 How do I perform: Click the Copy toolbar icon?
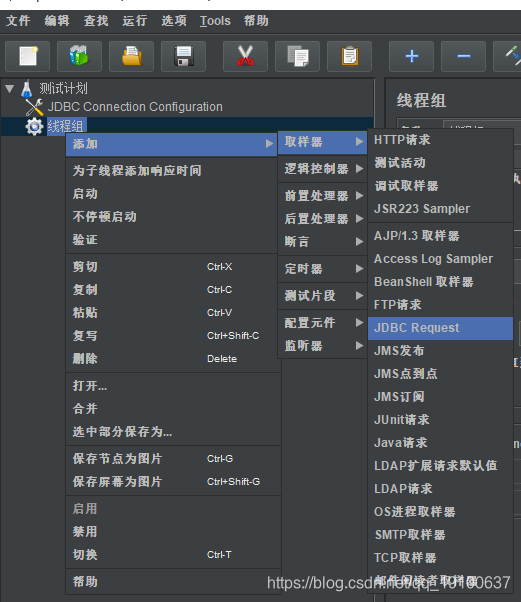pyautogui.click(x=298, y=56)
